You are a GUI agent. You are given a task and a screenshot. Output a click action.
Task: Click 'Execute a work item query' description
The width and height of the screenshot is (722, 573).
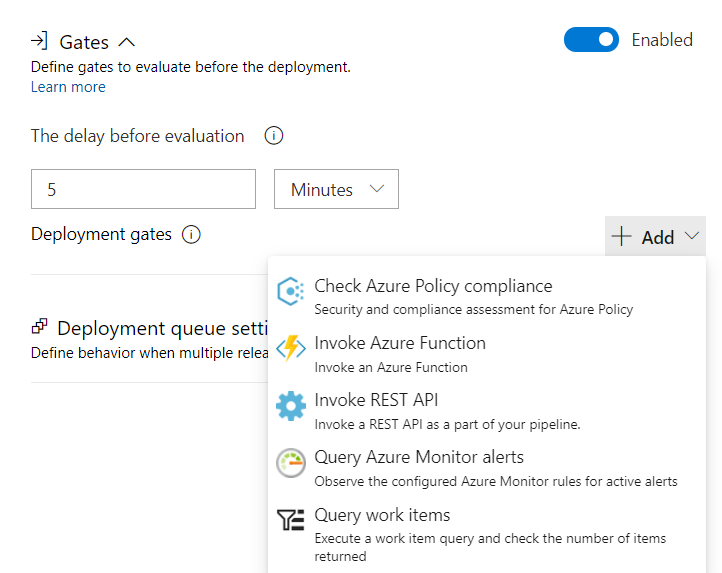click(490, 547)
